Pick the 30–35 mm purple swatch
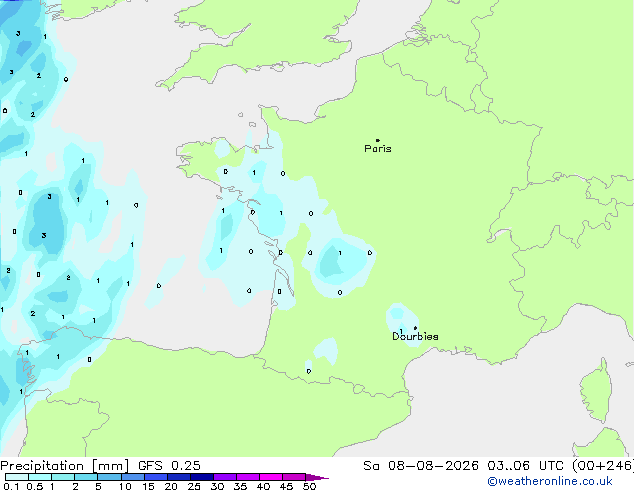This screenshot has height=490, width=634. pyautogui.click(x=225, y=477)
